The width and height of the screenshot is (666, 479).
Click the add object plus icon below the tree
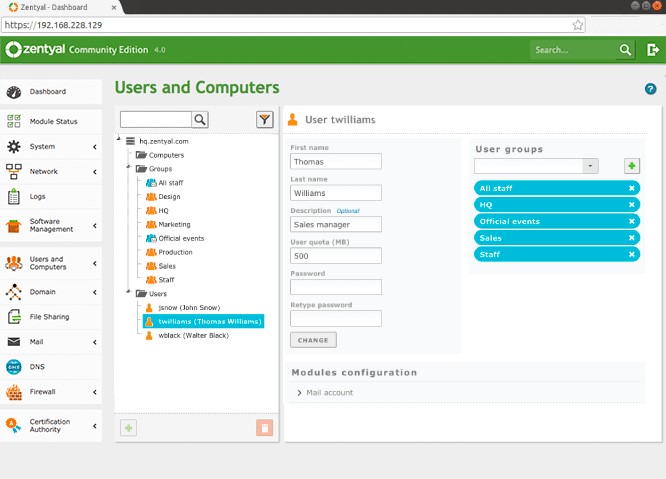tap(129, 428)
